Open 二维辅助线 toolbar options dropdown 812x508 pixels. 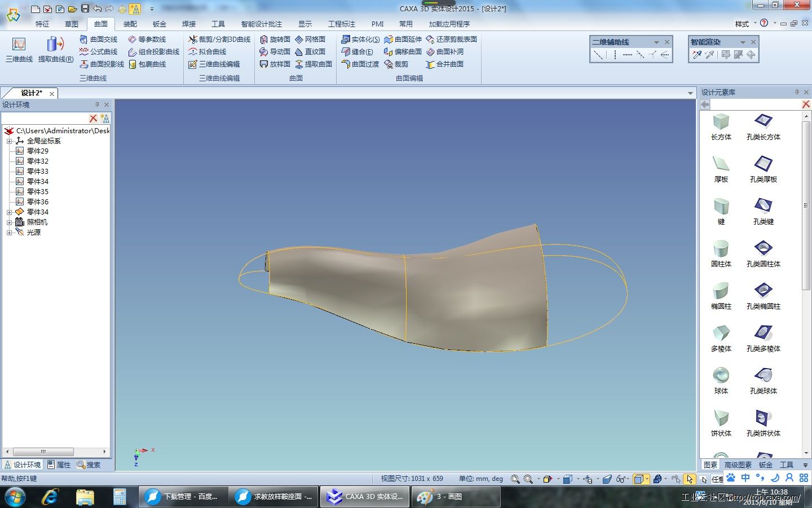(x=656, y=42)
